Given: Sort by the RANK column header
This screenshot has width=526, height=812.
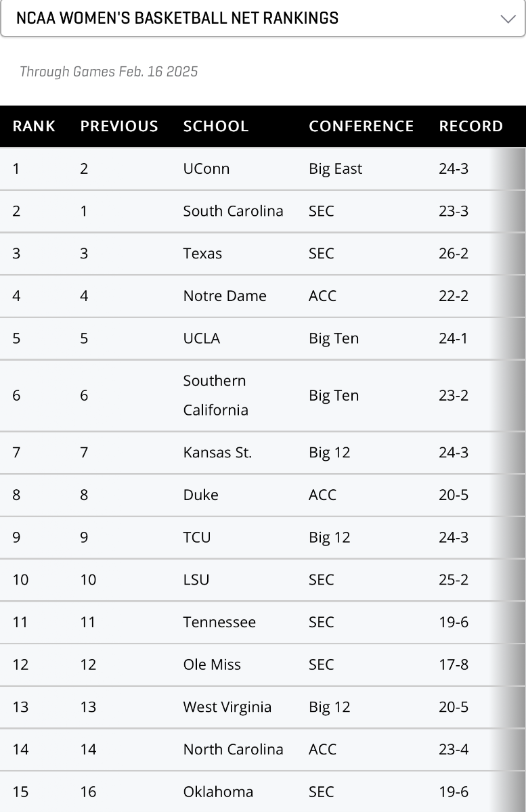Looking at the screenshot, I should click(x=34, y=127).
